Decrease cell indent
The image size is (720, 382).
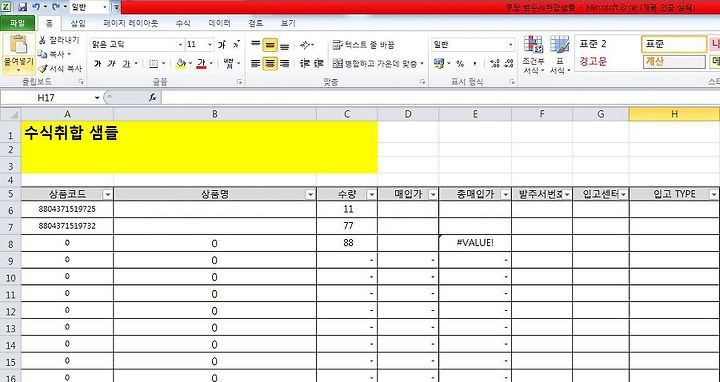coord(304,63)
